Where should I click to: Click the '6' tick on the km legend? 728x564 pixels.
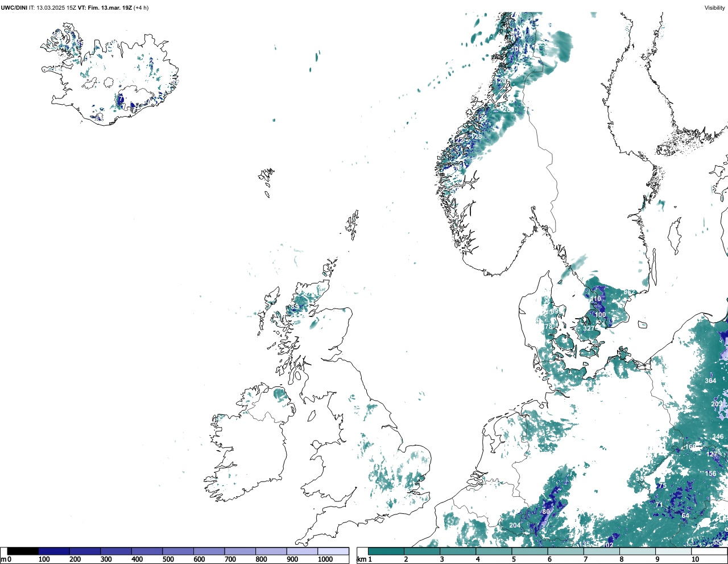[549, 559]
